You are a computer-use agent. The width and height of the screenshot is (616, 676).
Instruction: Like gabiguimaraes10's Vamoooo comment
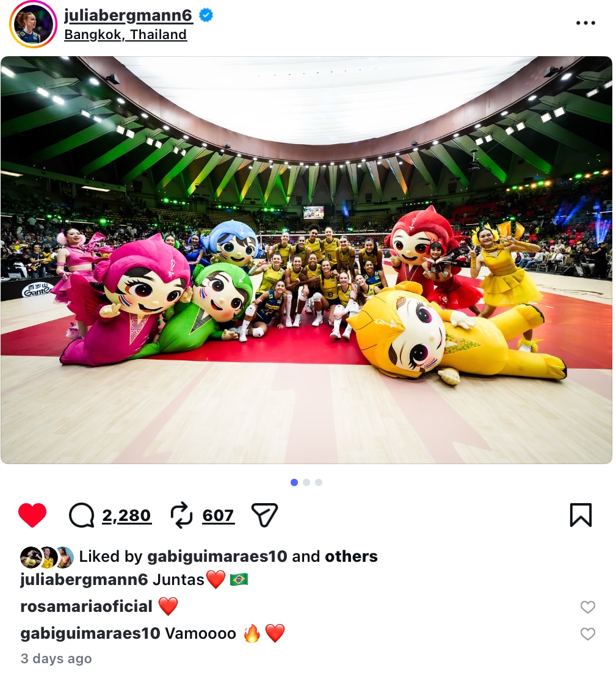coord(587,634)
